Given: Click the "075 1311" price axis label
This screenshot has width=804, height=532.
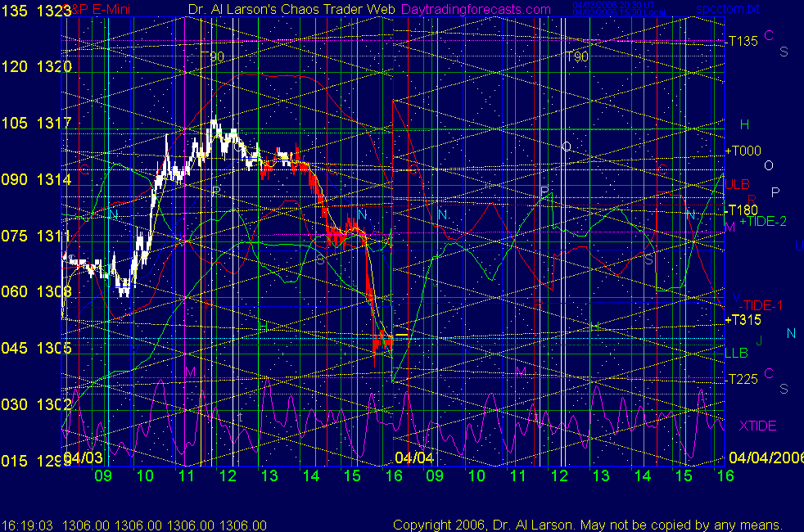Looking at the screenshot, I should (x=36, y=236).
